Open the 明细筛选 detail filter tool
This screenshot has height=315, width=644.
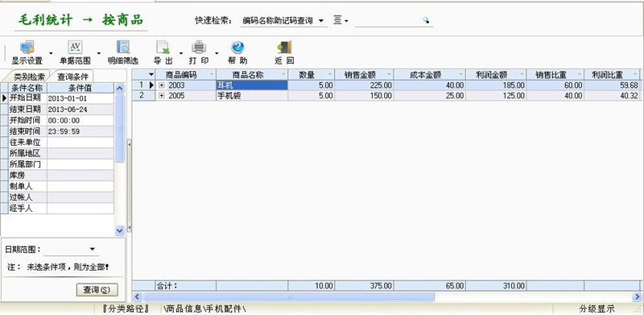(x=123, y=52)
